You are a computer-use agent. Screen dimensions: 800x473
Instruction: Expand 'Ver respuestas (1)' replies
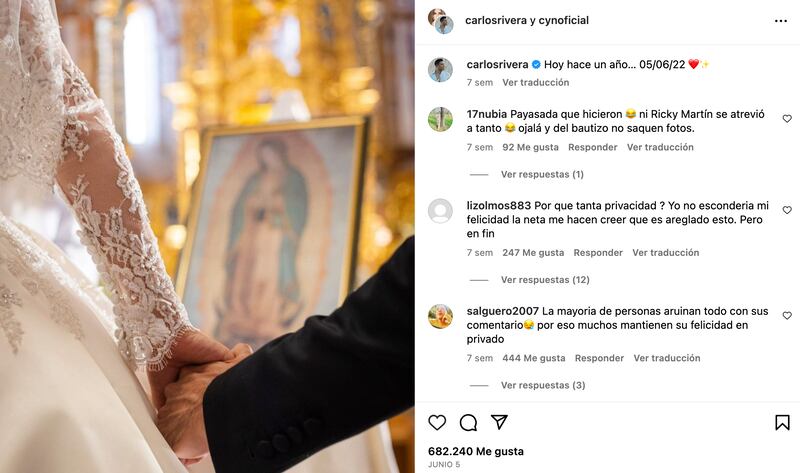pyautogui.click(x=542, y=174)
